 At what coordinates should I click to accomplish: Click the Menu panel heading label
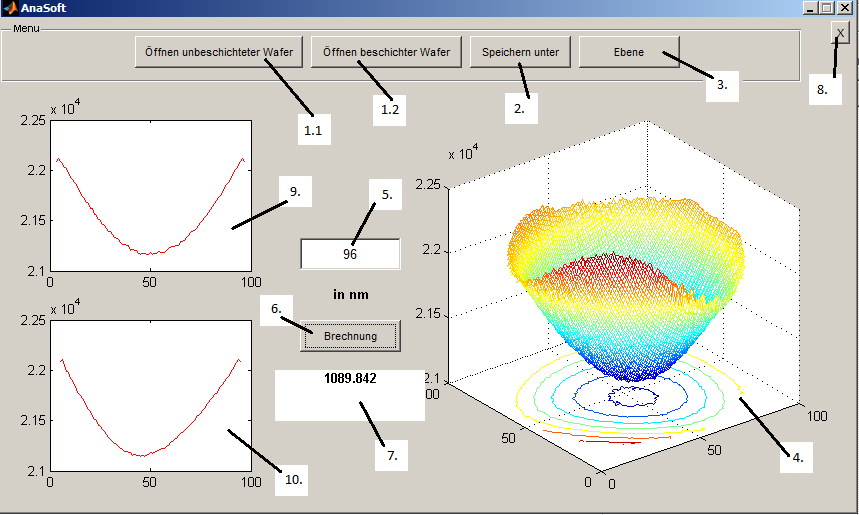[x=26, y=28]
